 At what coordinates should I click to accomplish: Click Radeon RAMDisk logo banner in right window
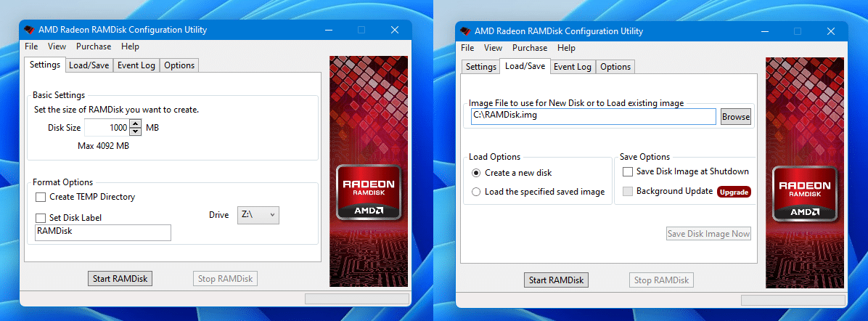805,173
